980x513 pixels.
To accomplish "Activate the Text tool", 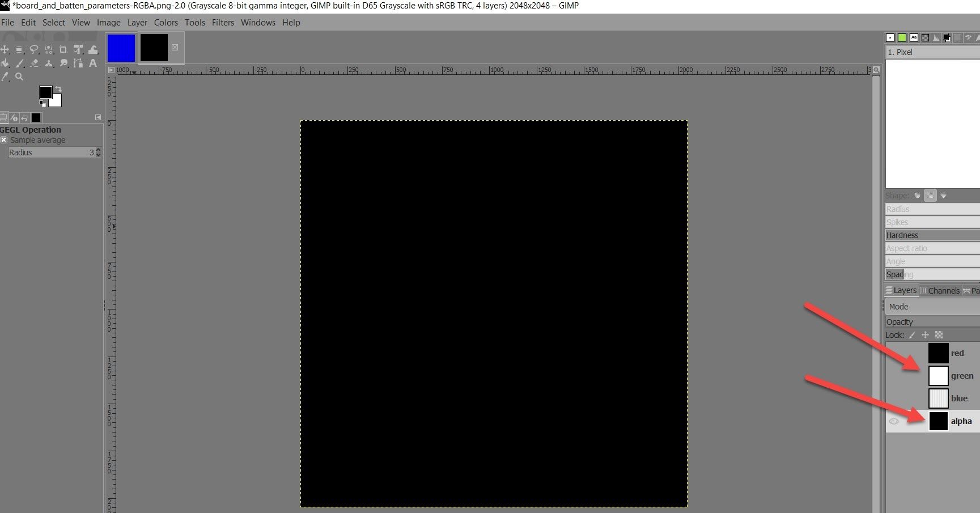I will point(93,63).
